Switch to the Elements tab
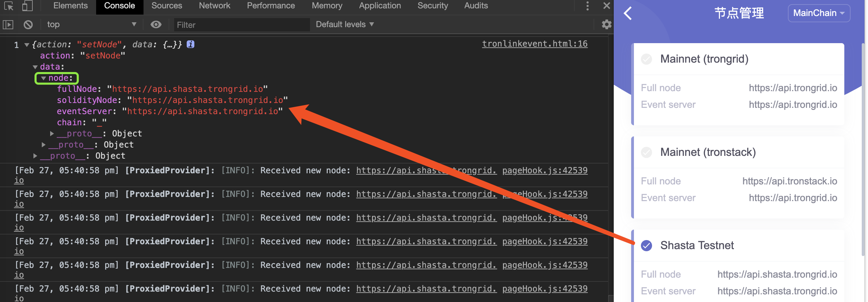Screen dimensions: 868x302 pyautogui.click(x=70, y=6)
